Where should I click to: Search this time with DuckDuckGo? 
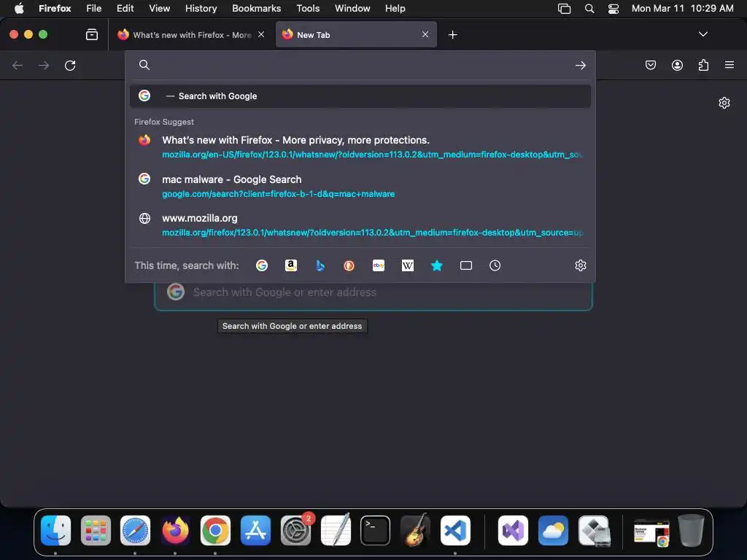[x=349, y=265]
